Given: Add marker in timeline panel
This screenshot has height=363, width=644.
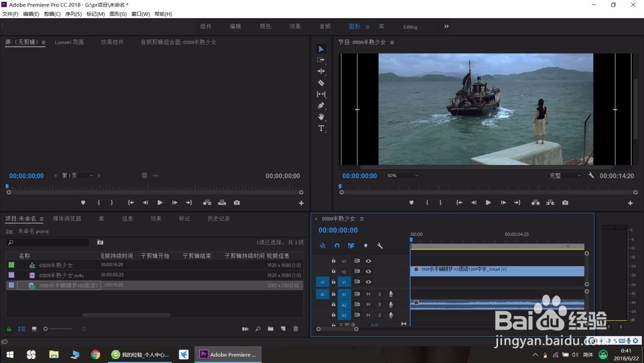Looking at the screenshot, I should click(366, 246).
